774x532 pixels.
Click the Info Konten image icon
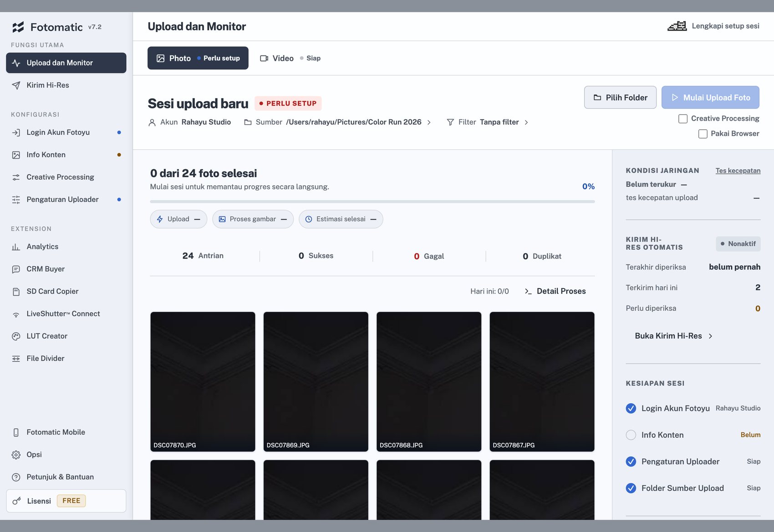[x=16, y=155]
